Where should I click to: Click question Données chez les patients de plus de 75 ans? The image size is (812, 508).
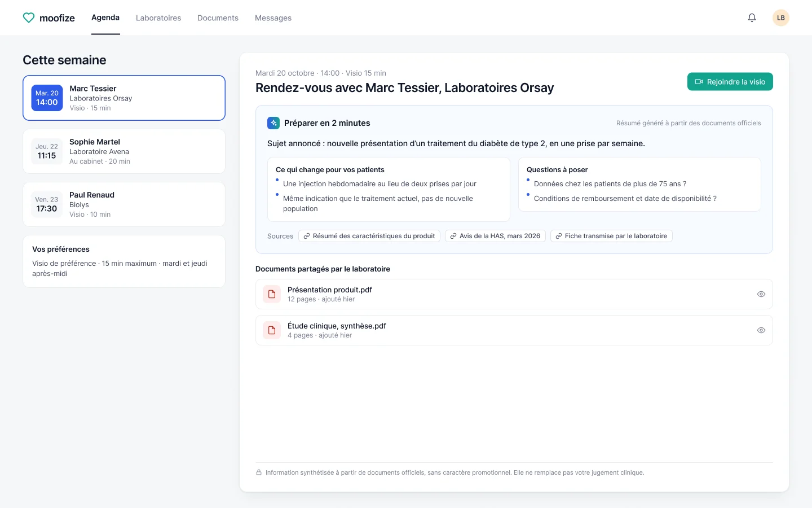pyautogui.click(x=610, y=184)
